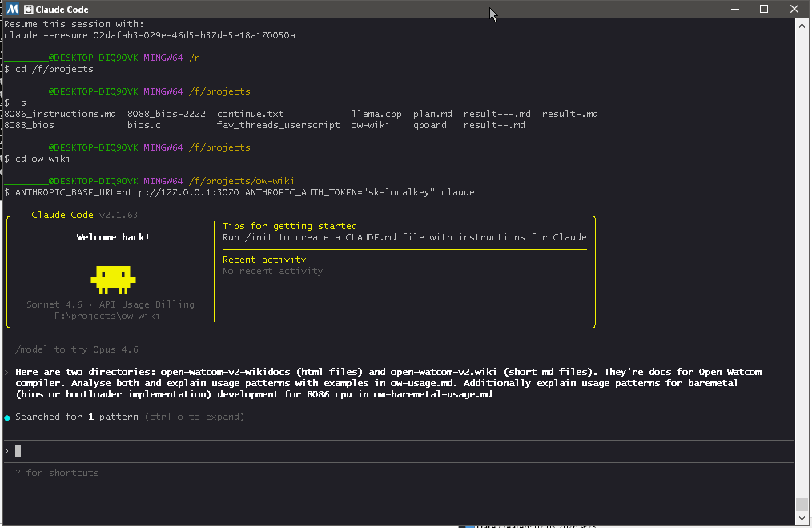Click '/model to try Opus 4.6' tip
Viewport: 812px width, 528px height.
pyautogui.click(x=77, y=349)
